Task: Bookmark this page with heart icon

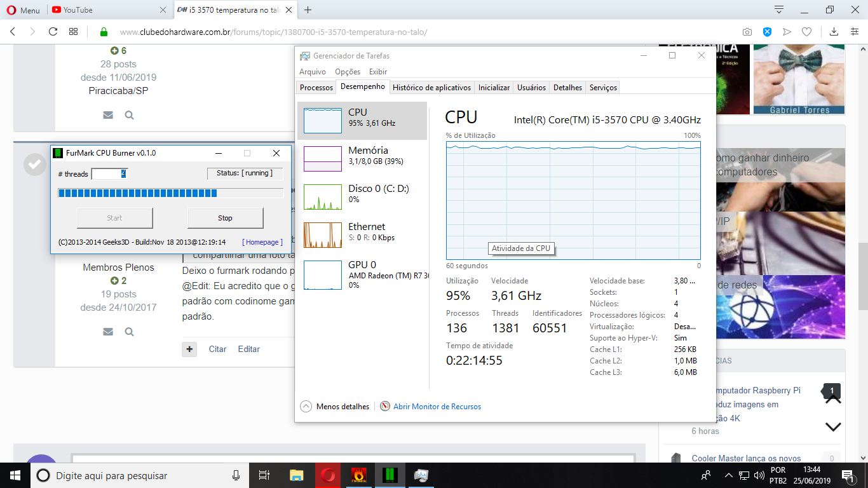Action: pos(806,32)
